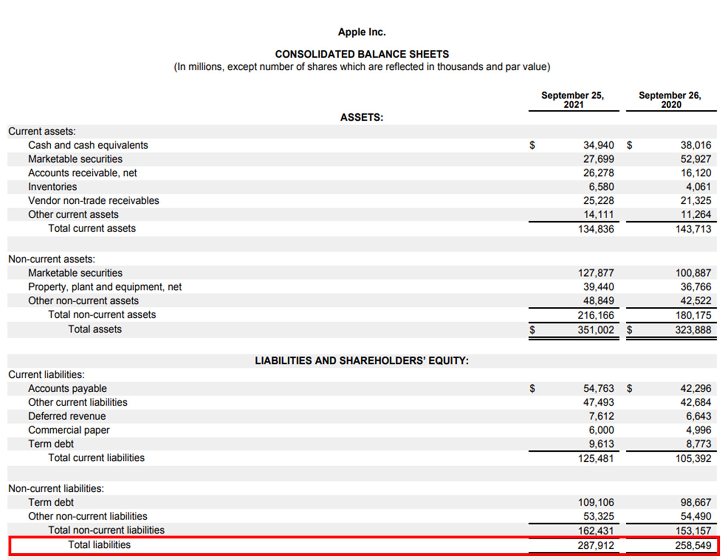Click the 323,888 total assets value
728x560 pixels.
coord(693,330)
